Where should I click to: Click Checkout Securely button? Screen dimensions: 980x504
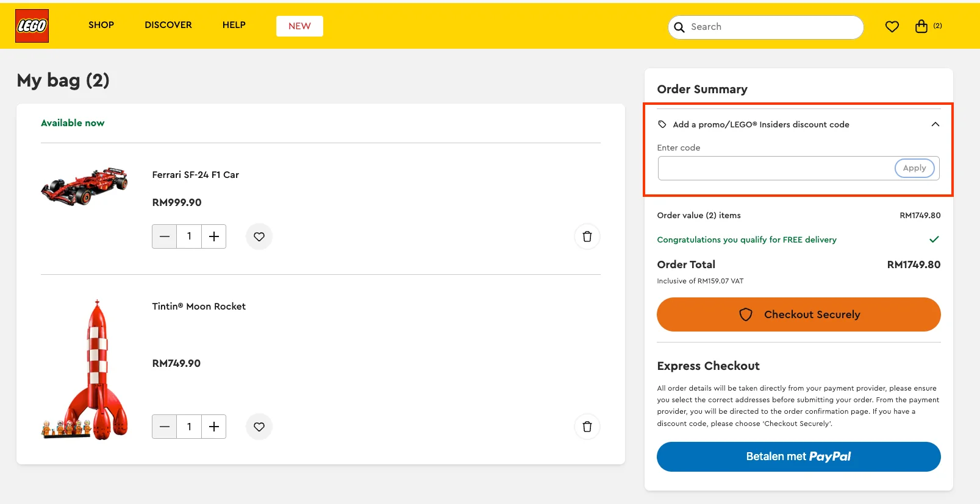(x=798, y=314)
